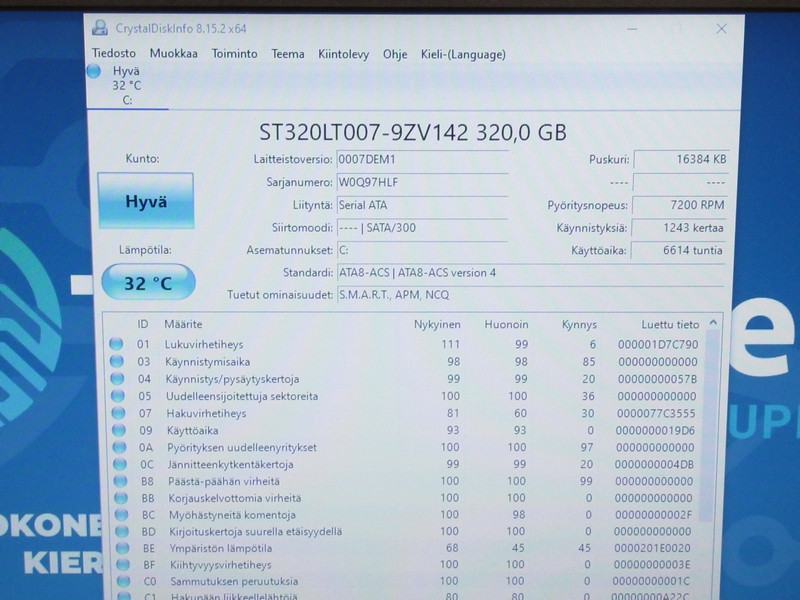
Task: Click the status icon for Korjauskelvottomia virheitä
Action: [x=121, y=498]
